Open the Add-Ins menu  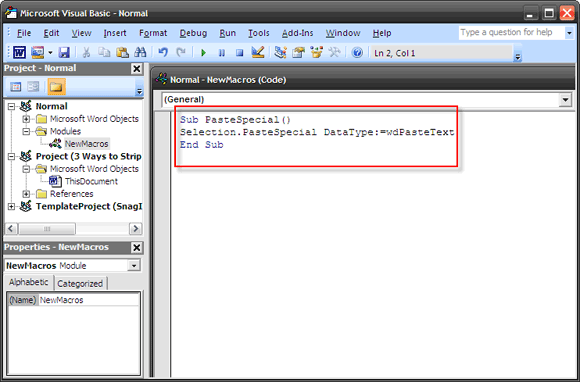click(x=297, y=33)
